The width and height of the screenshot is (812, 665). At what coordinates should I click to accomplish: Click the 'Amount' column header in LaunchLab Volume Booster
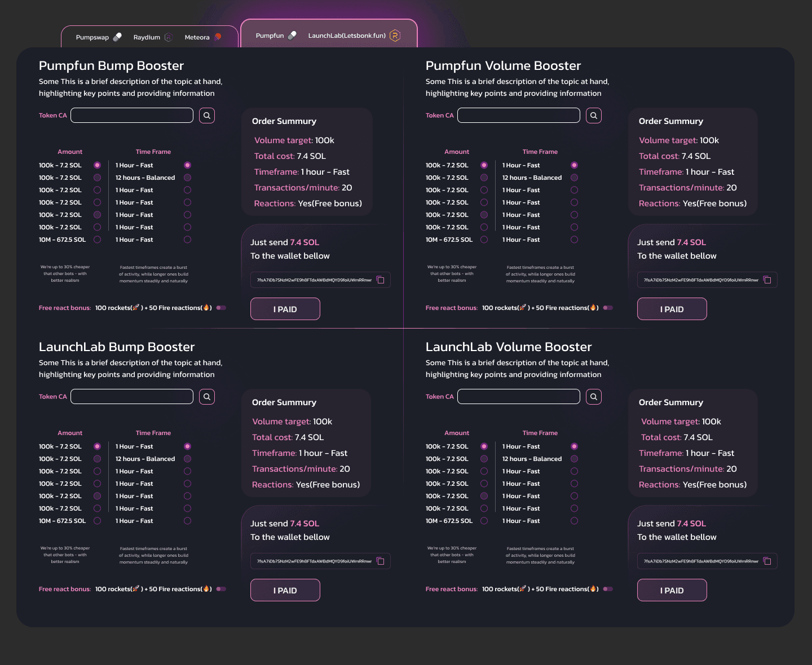tap(457, 433)
